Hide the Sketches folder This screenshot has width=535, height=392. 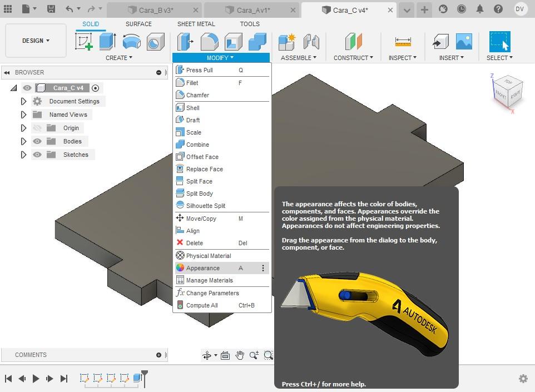pos(37,155)
